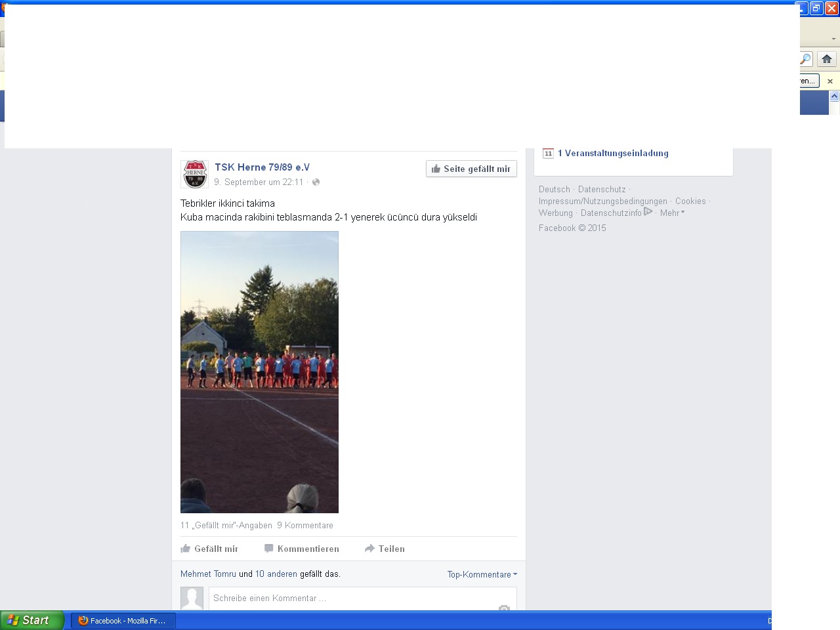Expand the 'Mehr' footer dropdown
840x630 pixels.
coord(672,213)
